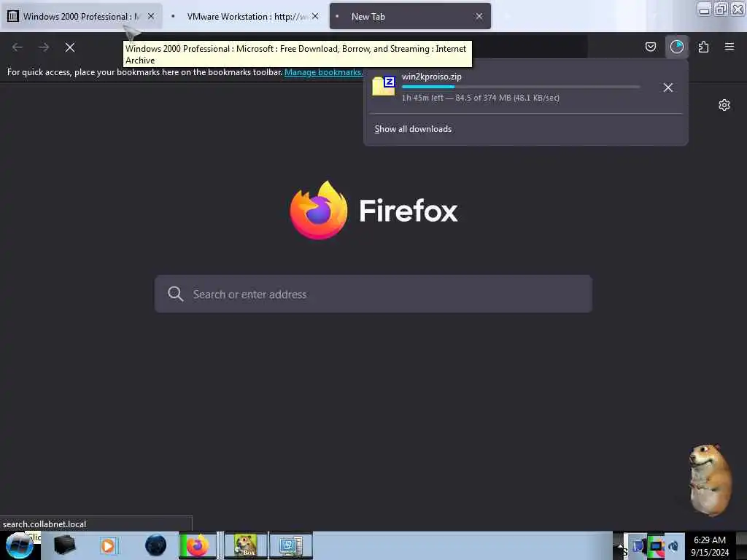747x560 pixels.
Task: Click the tray icon right of the arrow
Action: [x=638, y=545]
